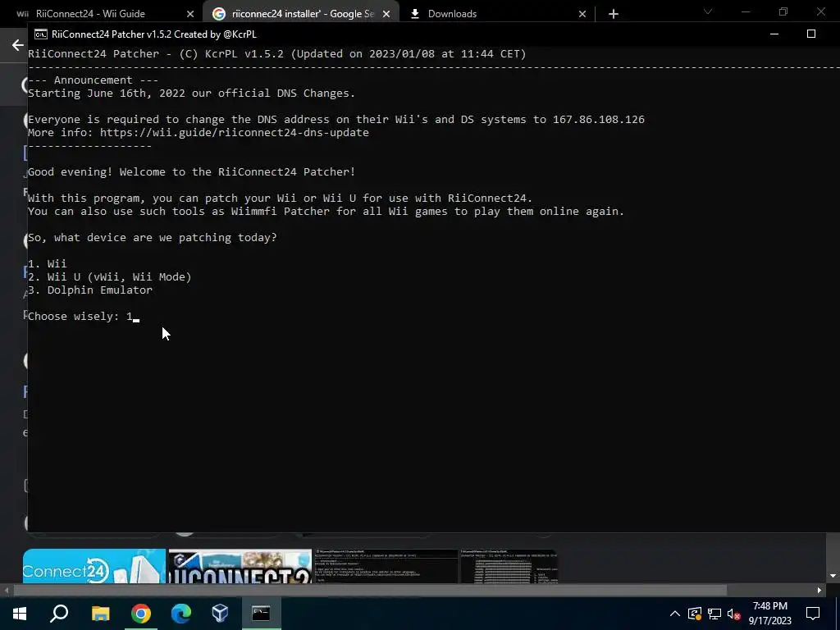Open Windows taskbar search
The width and height of the screenshot is (840, 630).
(x=59, y=614)
